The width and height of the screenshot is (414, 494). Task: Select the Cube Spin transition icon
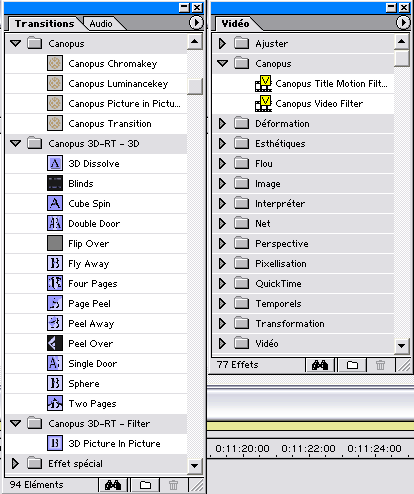point(55,203)
